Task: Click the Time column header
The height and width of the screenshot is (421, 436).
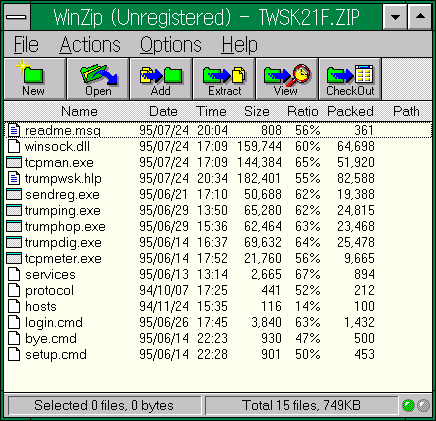Action: click(211, 111)
